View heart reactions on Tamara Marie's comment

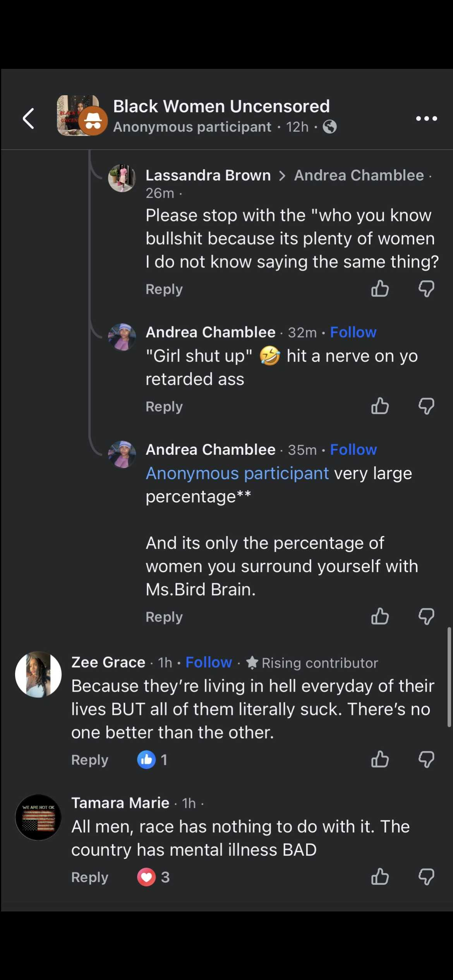pyautogui.click(x=153, y=877)
